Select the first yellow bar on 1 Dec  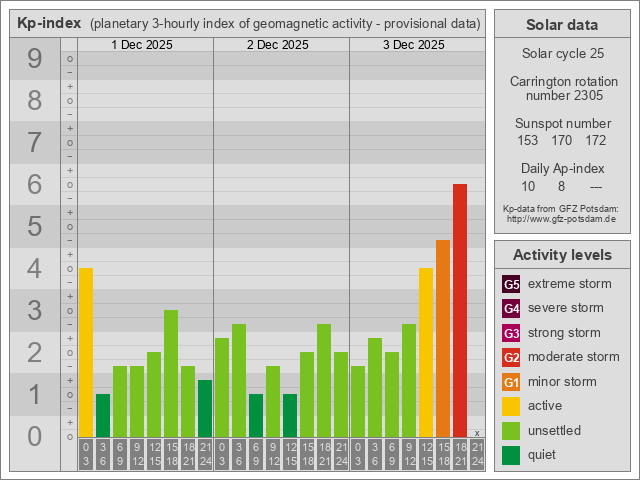(86, 352)
